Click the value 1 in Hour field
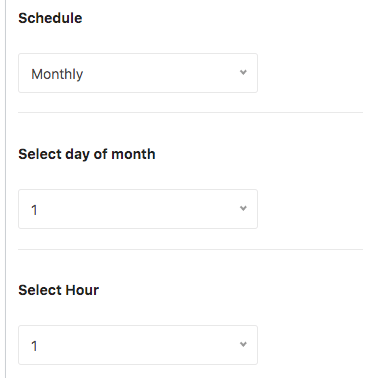Image resolution: width=371 pixels, height=378 pixels. point(34,346)
